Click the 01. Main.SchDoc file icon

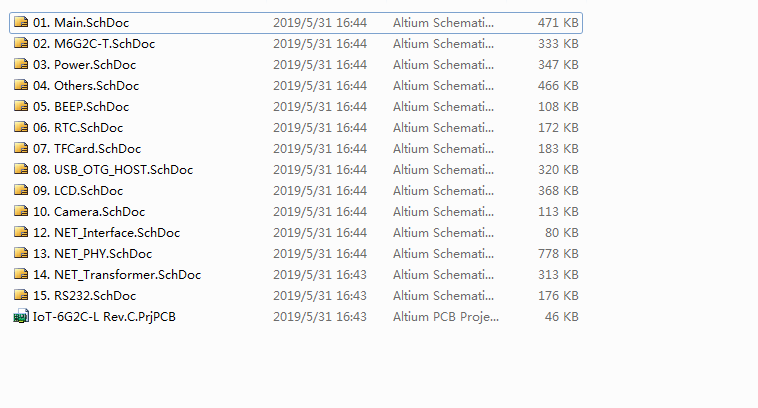21,22
